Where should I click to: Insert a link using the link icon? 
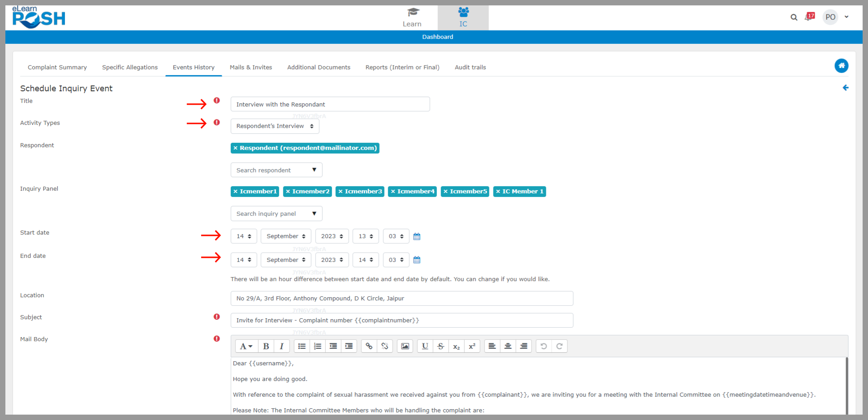(369, 346)
